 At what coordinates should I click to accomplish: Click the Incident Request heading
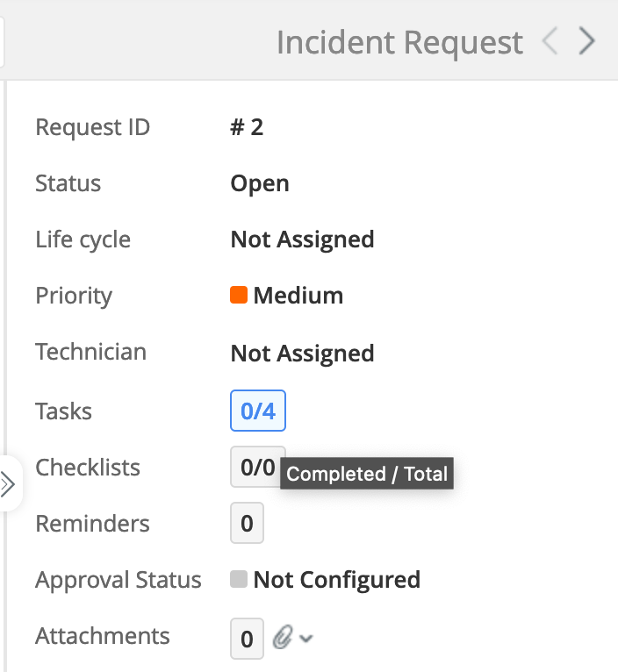[399, 42]
